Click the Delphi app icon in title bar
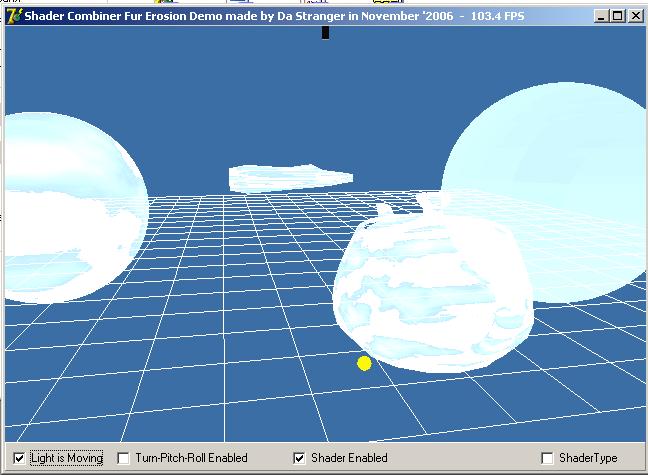648x475 pixels. tap(14, 16)
